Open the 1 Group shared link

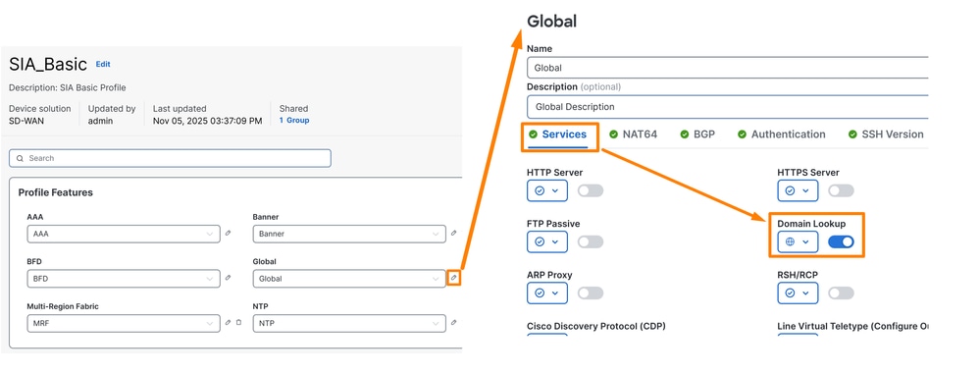pos(294,120)
